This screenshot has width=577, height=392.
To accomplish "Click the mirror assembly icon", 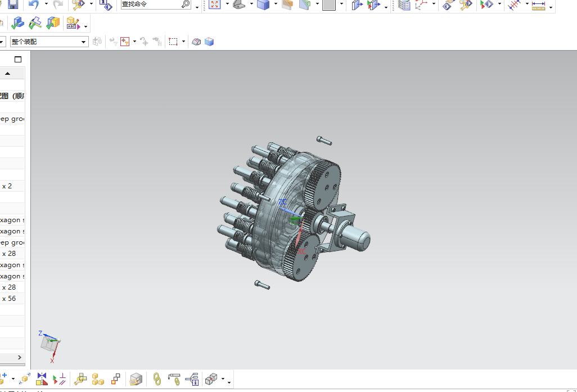I will point(42,379).
